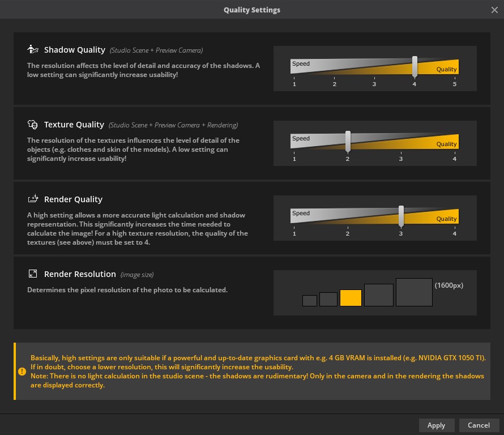Select the smallest render resolution box

[309, 301]
